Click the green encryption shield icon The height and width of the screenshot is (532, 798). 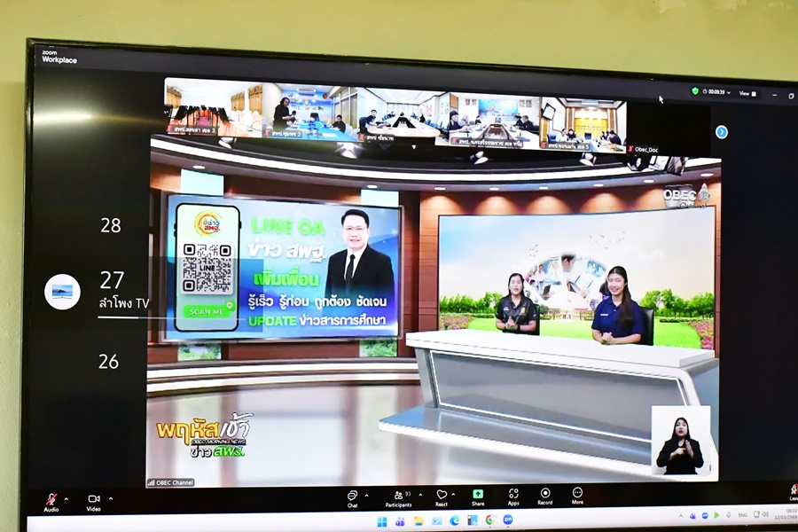[695, 91]
